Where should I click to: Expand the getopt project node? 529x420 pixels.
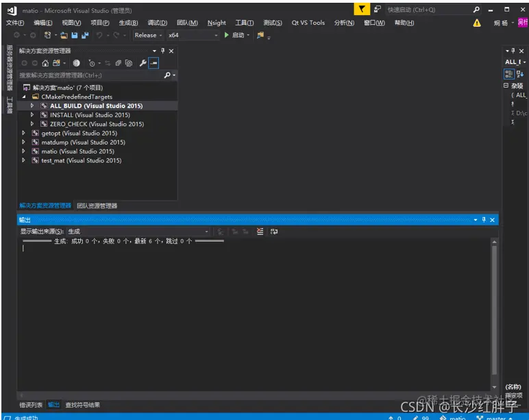tap(23, 133)
